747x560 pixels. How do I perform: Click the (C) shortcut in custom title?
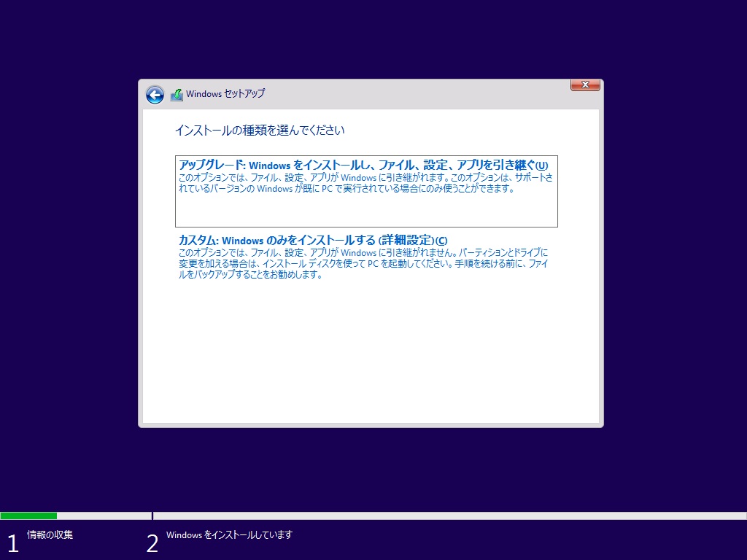(x=441, y=241)
